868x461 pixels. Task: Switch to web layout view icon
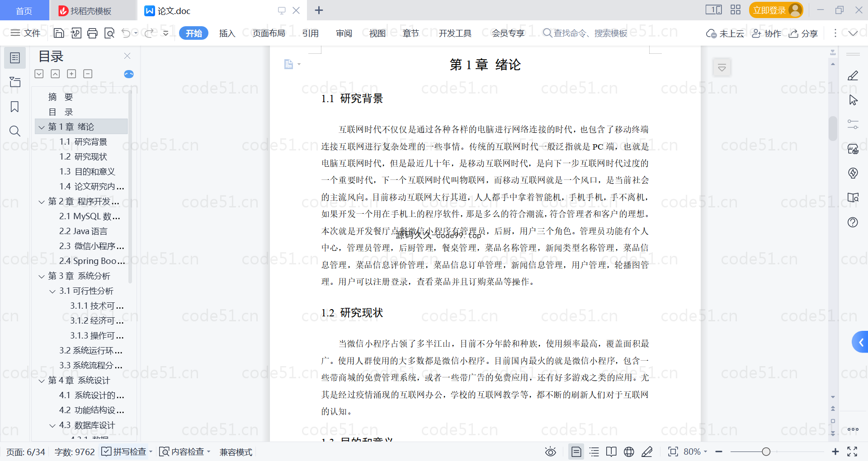click(x=629, y=452)
